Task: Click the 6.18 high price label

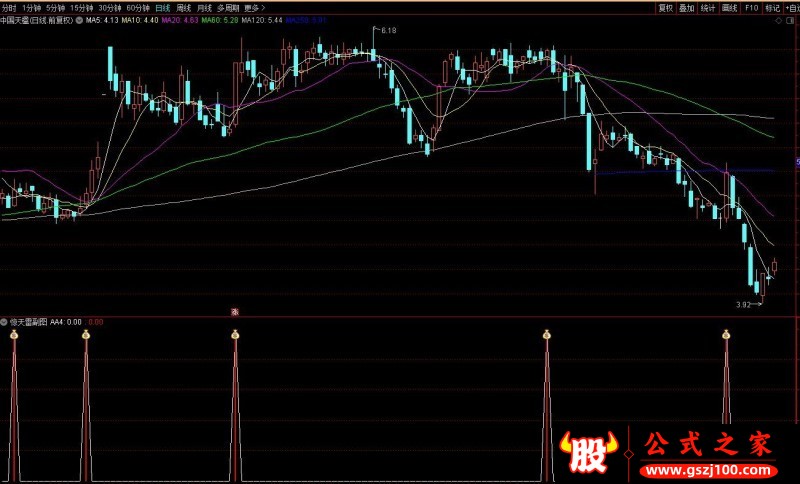Action: click(x=388, y=31)
